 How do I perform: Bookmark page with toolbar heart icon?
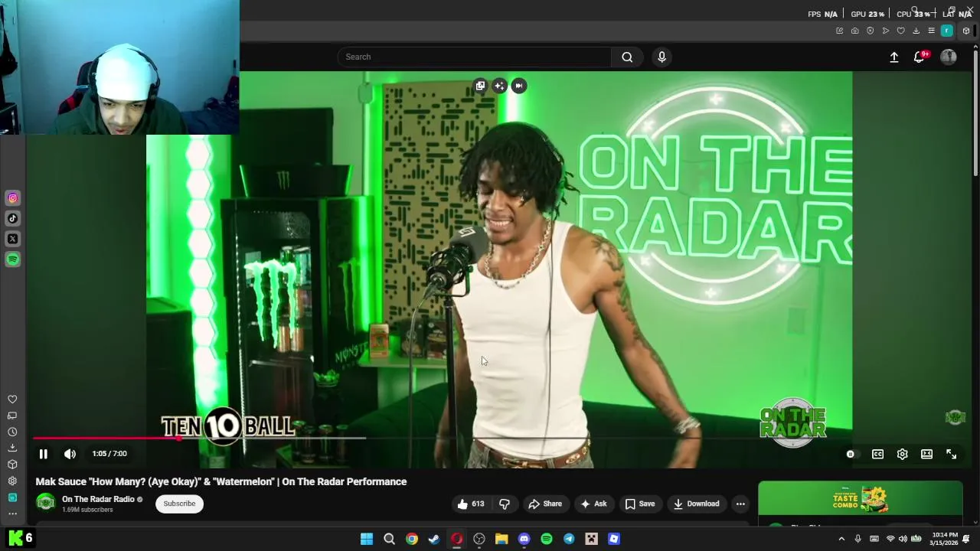(x=900, y=31)
